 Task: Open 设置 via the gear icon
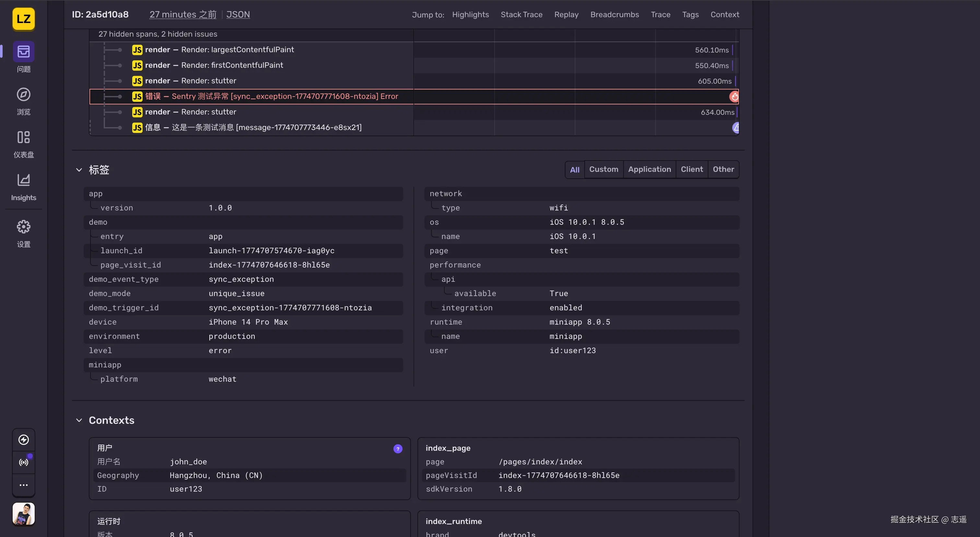point(23,227)
